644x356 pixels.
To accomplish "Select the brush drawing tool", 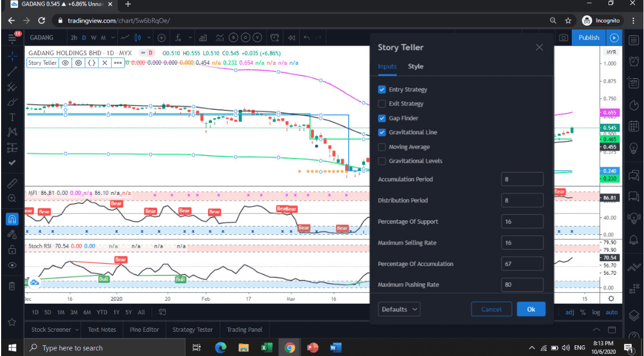I will click(x=12, y=102).
